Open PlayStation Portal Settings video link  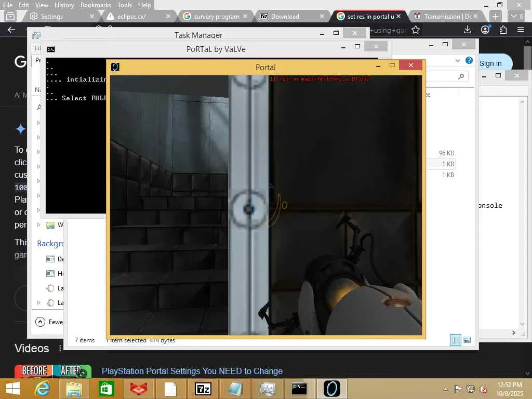(192, 371)
